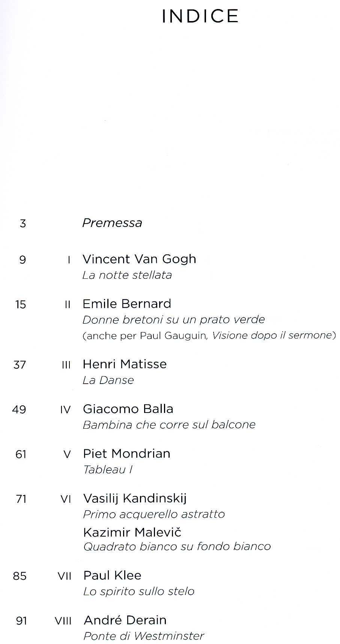Open the Emile Bernard chapter

pyautogui.click(x=127, y=304)
